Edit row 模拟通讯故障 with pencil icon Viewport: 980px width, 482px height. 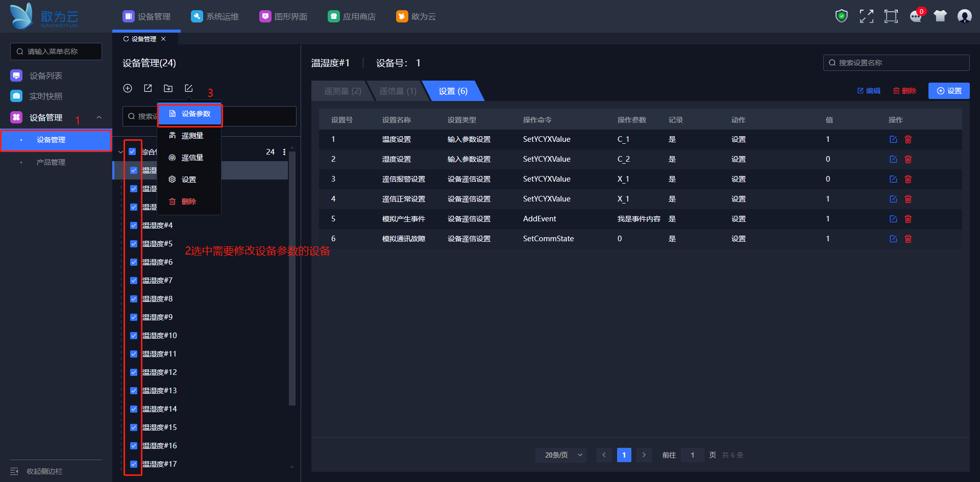(x=893, y=239)
